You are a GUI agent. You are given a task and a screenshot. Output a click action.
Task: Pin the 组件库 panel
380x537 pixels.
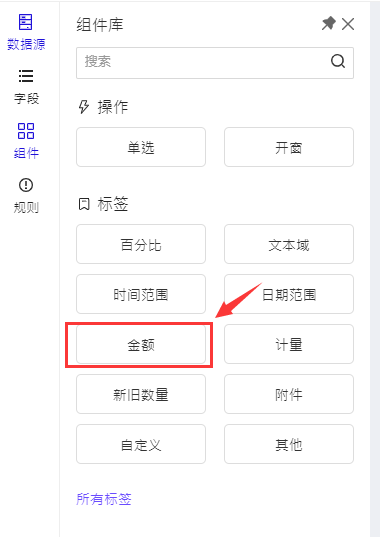pos(329,24)
